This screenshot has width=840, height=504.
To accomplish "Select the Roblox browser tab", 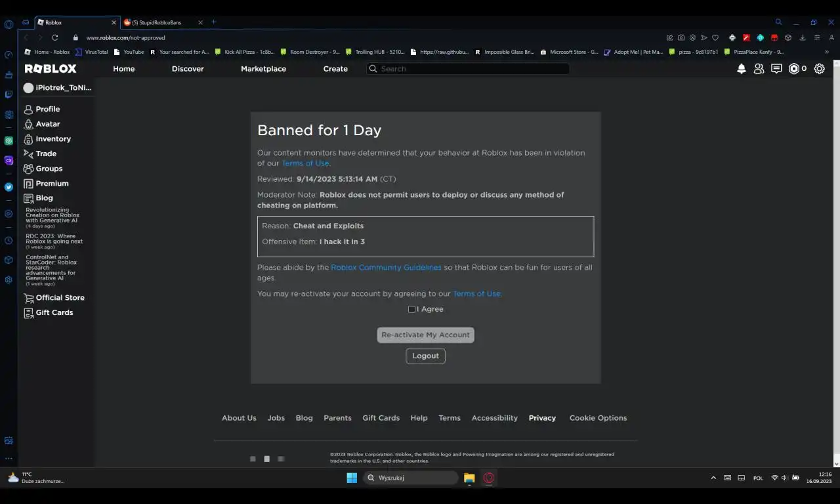I will point(76,22).
